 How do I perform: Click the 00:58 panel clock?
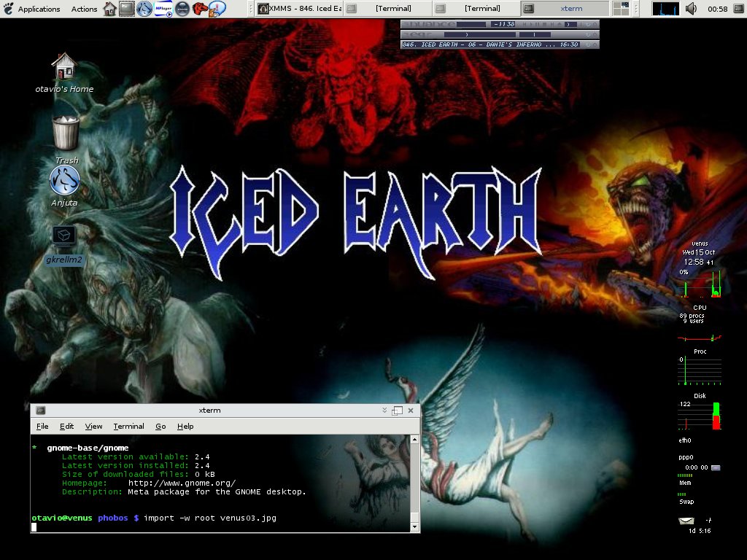coord(718,9)
